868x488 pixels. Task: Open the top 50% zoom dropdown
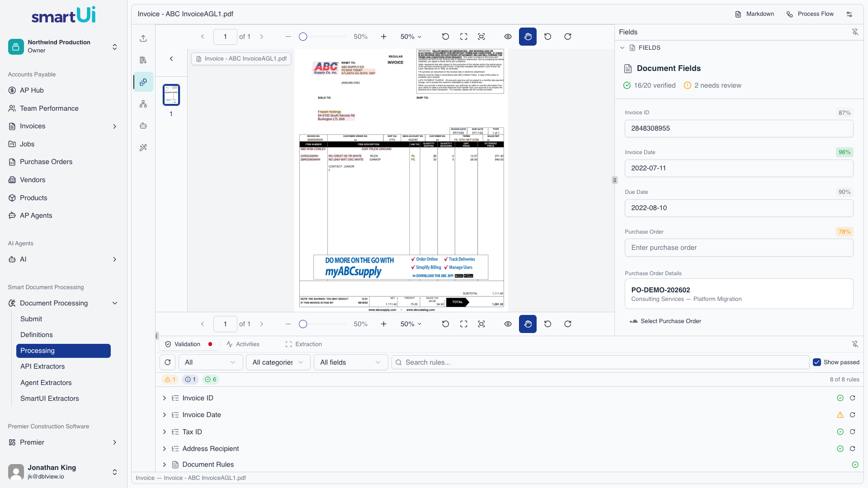tap(411, 37)
